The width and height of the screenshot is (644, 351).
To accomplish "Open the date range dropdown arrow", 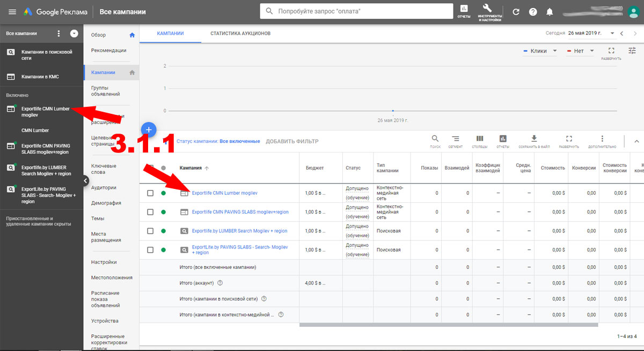I will pyautogui.click(x=612, y=33).
